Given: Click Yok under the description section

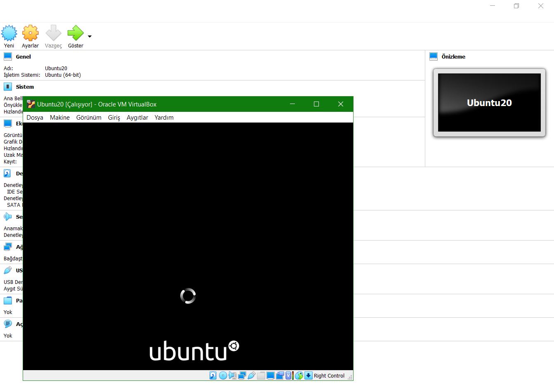Looking at the screenshot, I should [x=8, y=336].
